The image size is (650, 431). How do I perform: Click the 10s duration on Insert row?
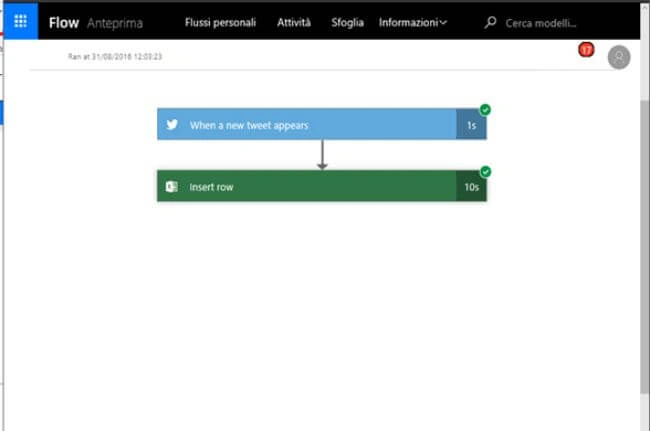click(471, 187)
